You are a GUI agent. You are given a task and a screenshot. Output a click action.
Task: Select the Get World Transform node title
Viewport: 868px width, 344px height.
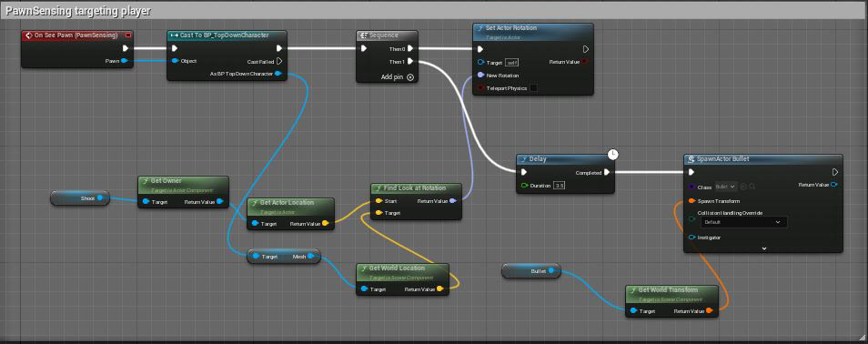coord(668,289)
